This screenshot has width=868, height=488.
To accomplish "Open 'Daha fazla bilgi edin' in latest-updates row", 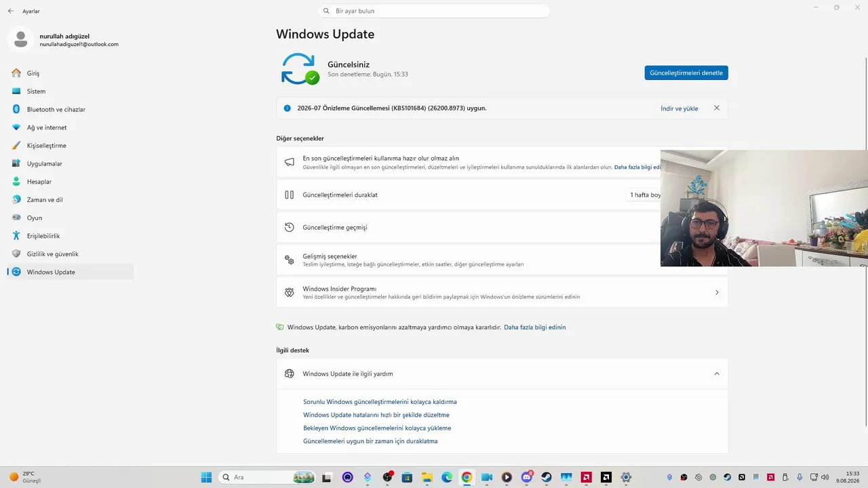I will point(637,167).
